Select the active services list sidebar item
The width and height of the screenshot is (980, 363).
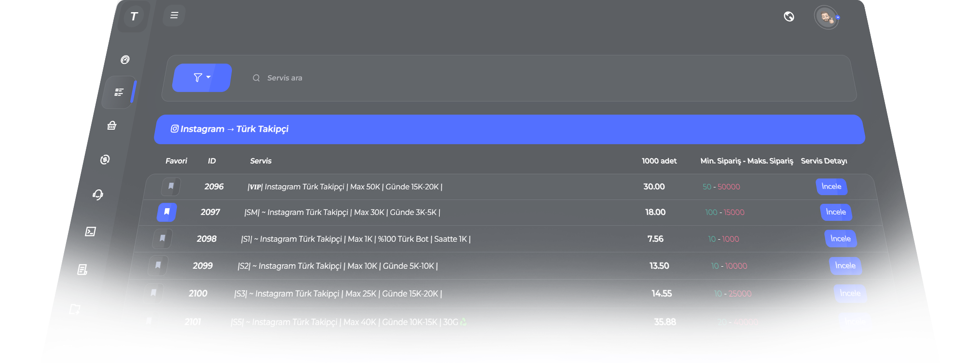click(x=119, y=92)
